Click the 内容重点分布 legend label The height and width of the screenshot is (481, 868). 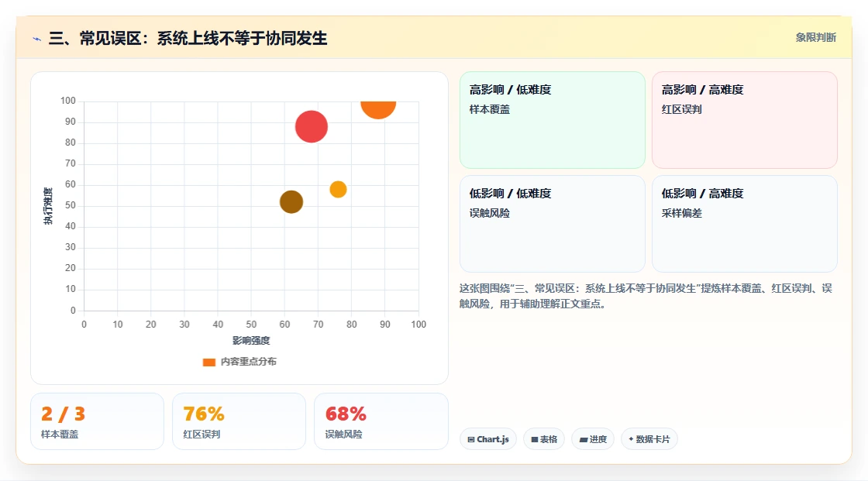[x=249, y=362]
